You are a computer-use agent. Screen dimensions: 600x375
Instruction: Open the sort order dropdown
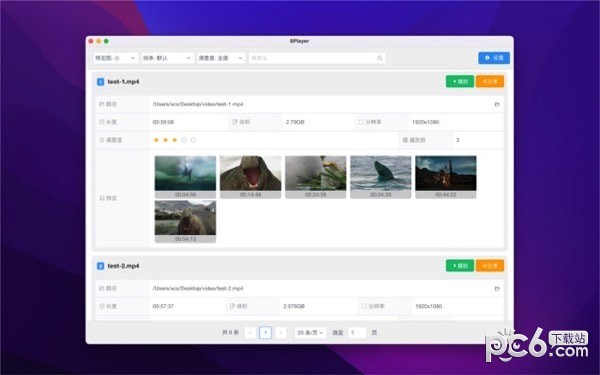pos(167,58)
